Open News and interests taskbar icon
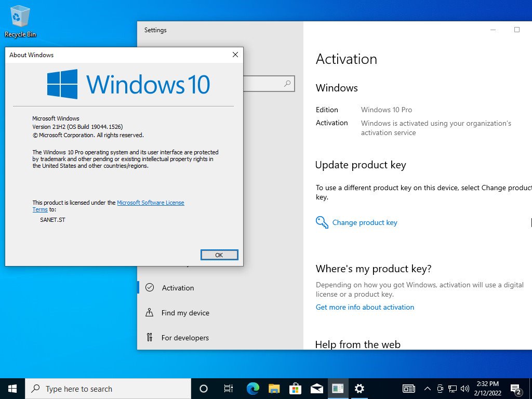Screen dimensions: 532x399 click(x=408, y=389)
